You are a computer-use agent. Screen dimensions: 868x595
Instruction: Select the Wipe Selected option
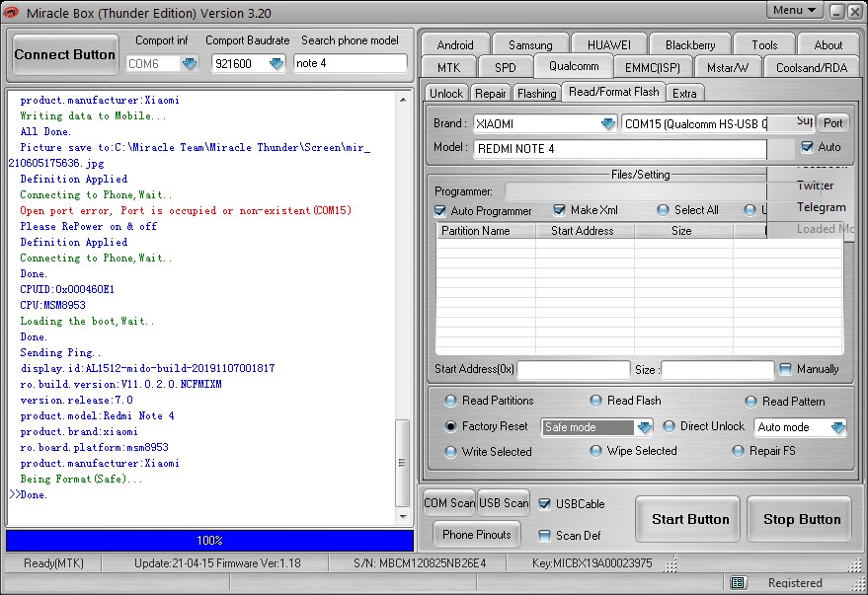(x=595, y=451)
